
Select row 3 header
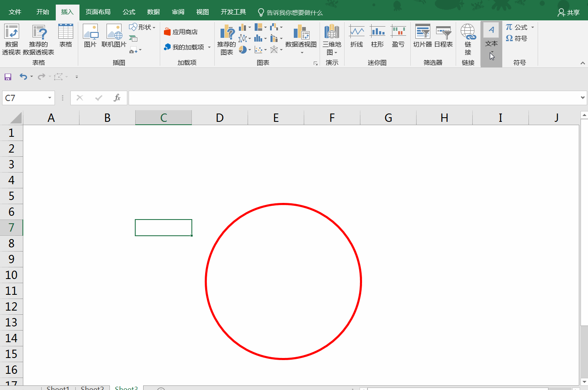coord(11,164)
